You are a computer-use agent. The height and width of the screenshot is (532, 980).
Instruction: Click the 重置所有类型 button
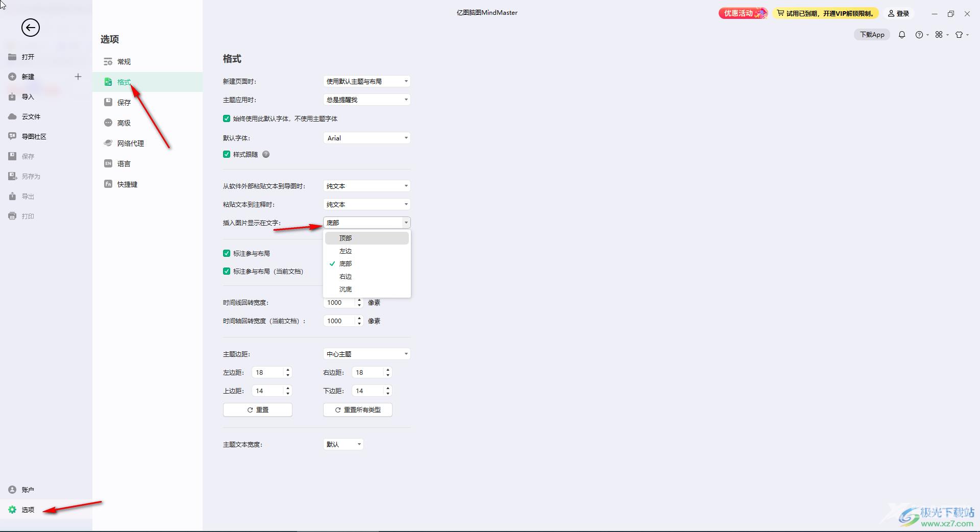(x=358, y=409)
